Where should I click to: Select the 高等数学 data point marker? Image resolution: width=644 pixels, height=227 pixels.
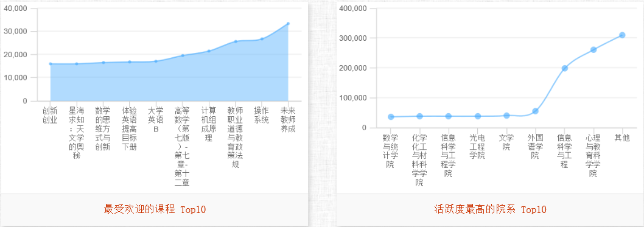tap(183, 55)
